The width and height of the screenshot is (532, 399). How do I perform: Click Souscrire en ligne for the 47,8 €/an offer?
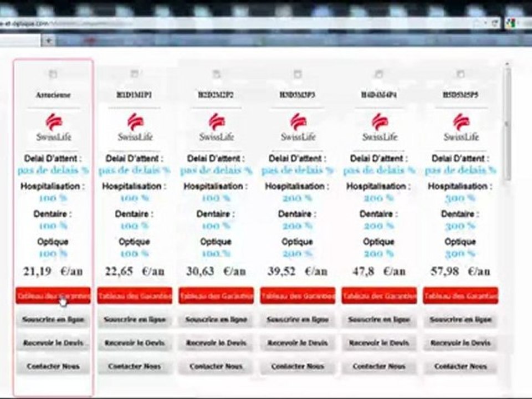click(x=379, y=320)
